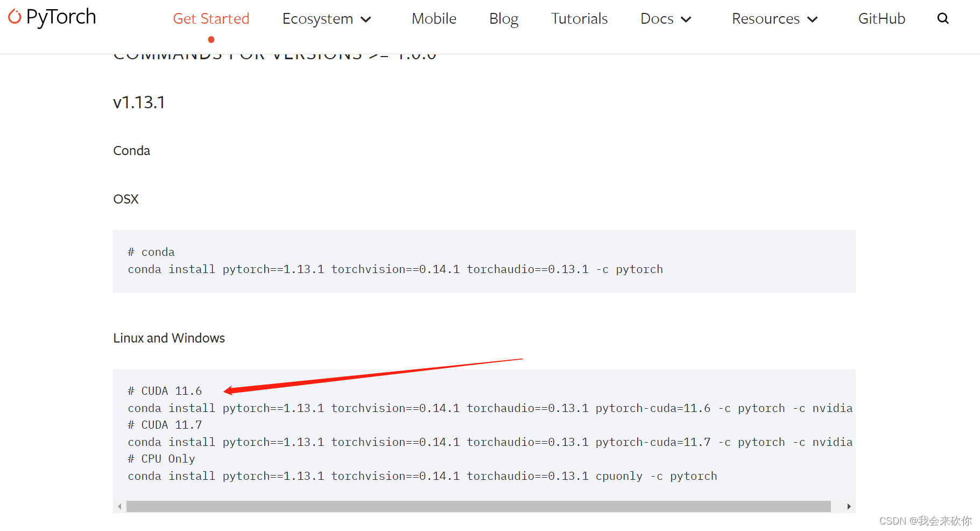Click the v1.13.1 heading
980x531 pixels.
139,102
